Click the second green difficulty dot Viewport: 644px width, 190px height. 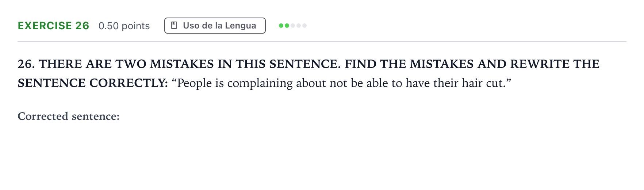pos(287,26)
